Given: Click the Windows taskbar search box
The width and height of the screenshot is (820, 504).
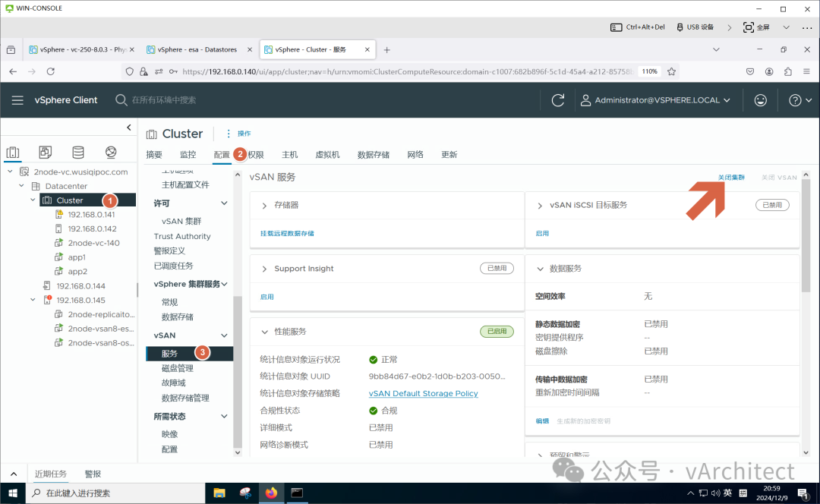Looking at the screenshot, I should point(115,493).
